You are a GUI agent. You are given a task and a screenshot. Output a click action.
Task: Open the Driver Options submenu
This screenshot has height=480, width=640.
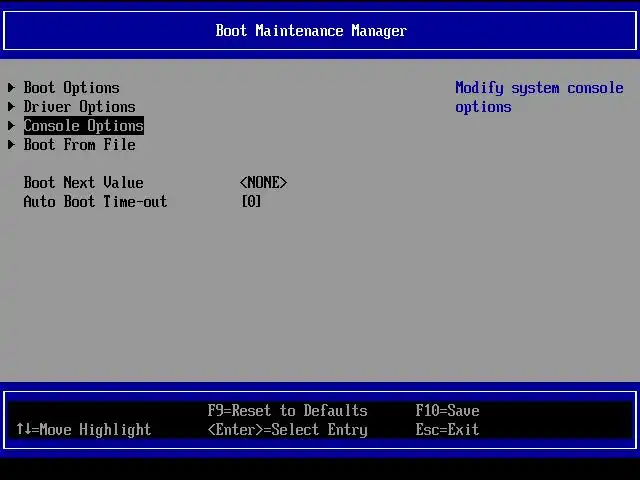[79, 107]
